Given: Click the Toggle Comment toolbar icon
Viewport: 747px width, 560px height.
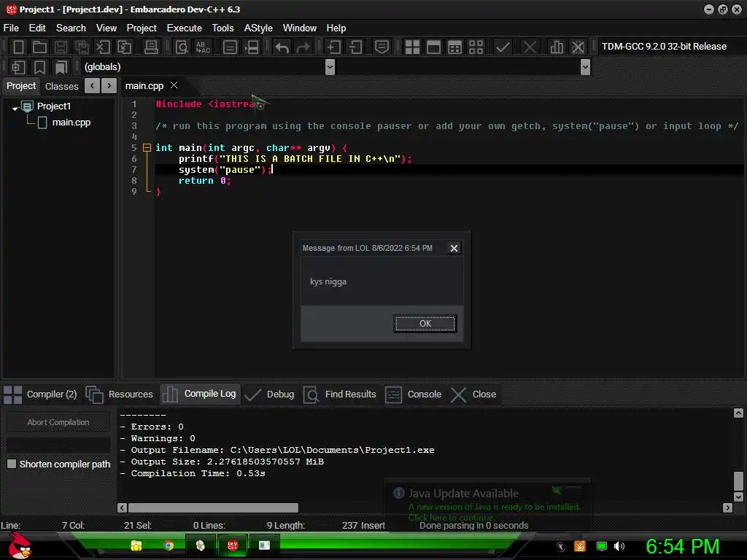Looking at the screenshot, I should pyautogui.click(x=382, y=47).
